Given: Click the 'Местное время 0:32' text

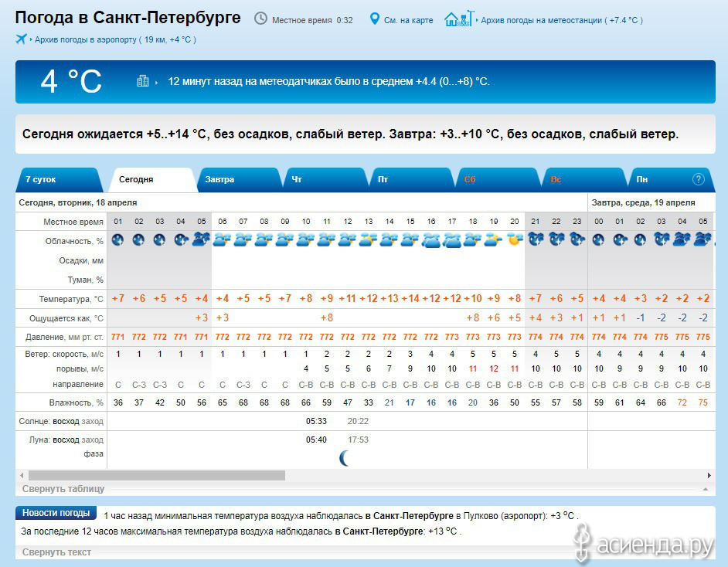Looking at the screenshot, I should click(x=312, y=20).
